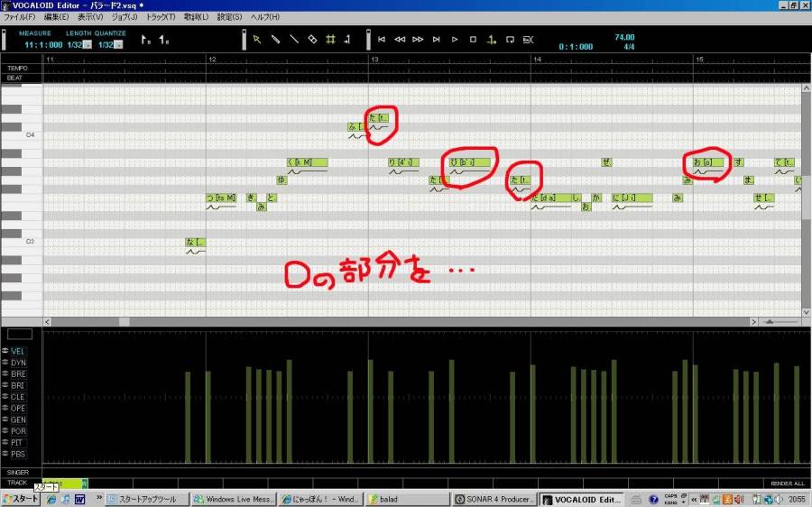Select the line tool
The width and height of the screenshot is (812, 507).
293,40
